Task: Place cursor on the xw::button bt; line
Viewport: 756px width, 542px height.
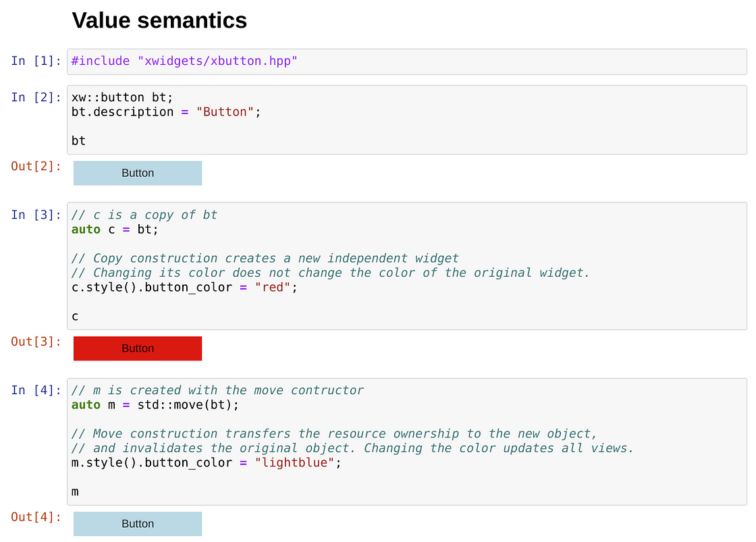Action: point(122,97)
